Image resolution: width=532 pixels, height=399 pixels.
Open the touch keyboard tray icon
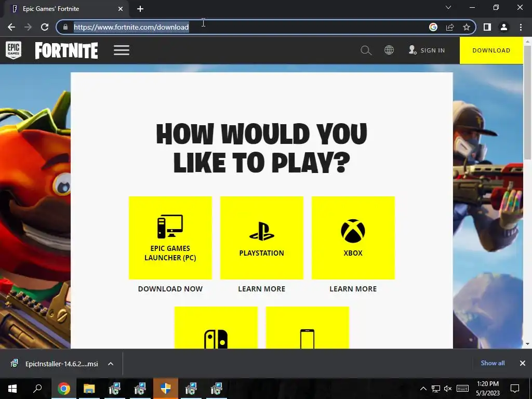[462, 389]
